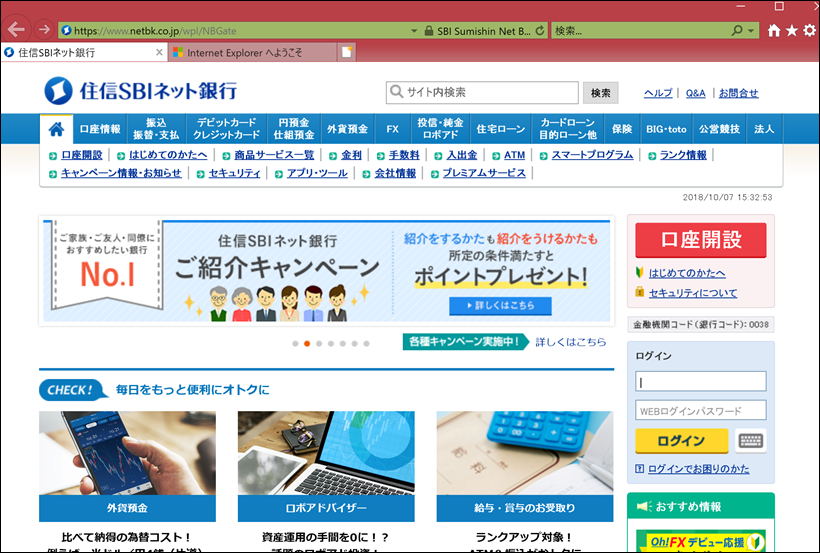820x553 pixels.
Task: Click the browser Home icon in toolbar
Action: pos(773,31)
